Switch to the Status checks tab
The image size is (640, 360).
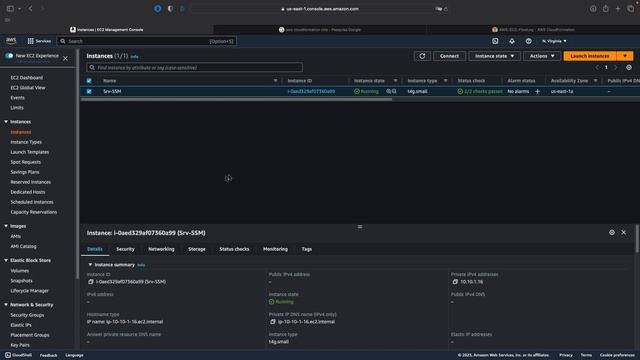pos(234,249)
